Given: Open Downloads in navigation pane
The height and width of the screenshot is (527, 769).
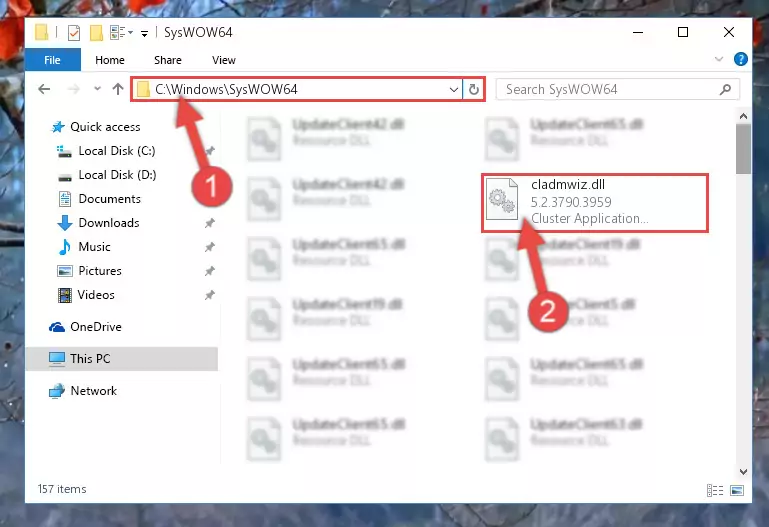Looking at the screenshot, I should click(x=109, y=223).
